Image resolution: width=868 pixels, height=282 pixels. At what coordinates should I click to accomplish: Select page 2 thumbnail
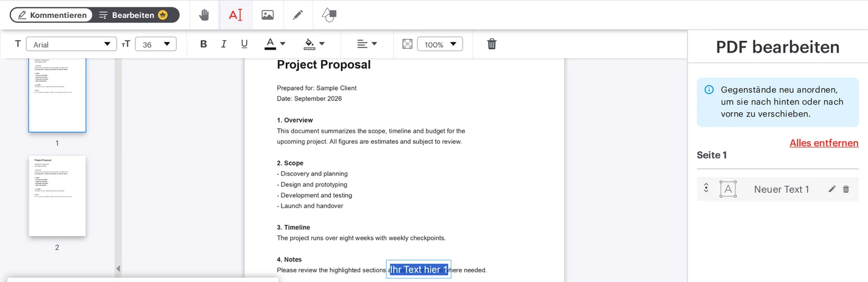point(57,196)
